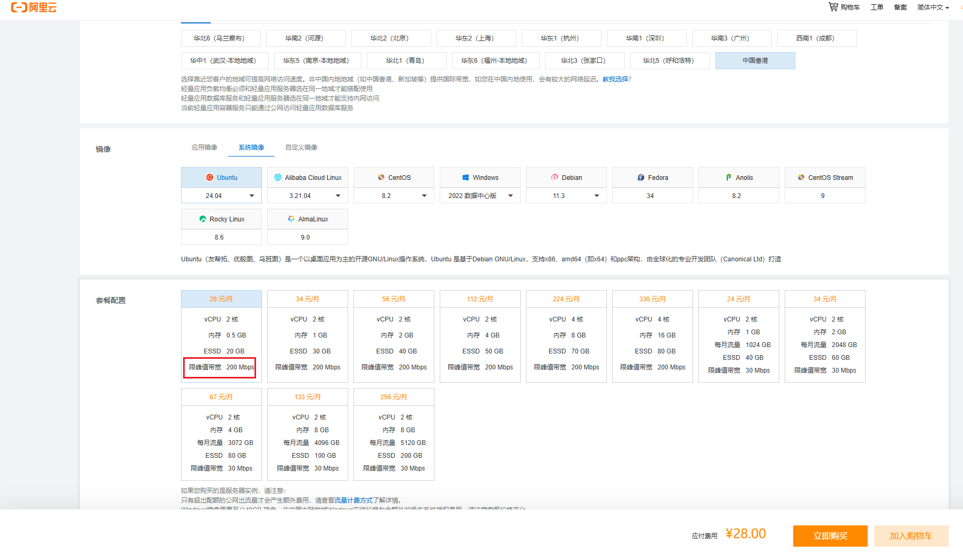The image size is (963, 560).
Task: Click the CentOS Stream icon
Action: pos(801,177)
